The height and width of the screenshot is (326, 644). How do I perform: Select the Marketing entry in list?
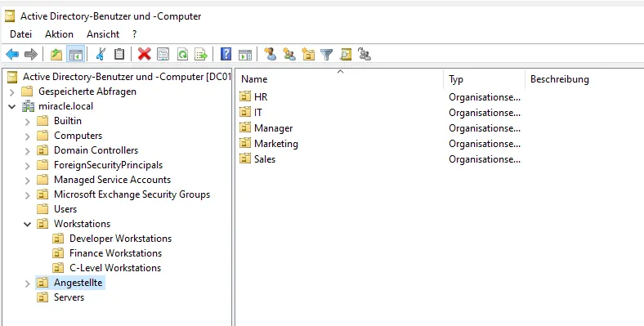[x=276, y=144]
